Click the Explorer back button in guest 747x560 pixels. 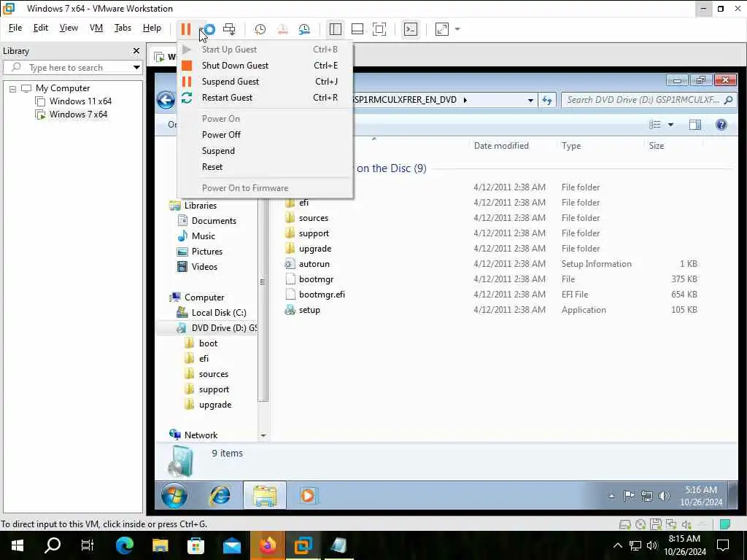(x=166, y=100)
